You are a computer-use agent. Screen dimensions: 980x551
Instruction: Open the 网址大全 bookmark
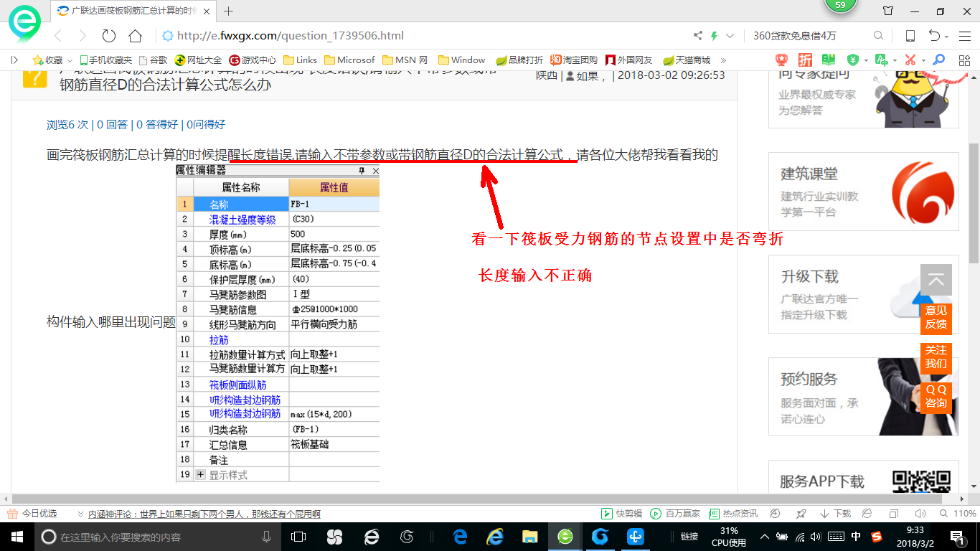click(199, 60)
